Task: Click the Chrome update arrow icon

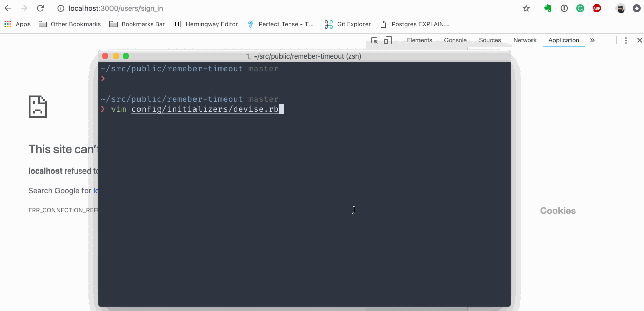Action: tap(637, 8)
